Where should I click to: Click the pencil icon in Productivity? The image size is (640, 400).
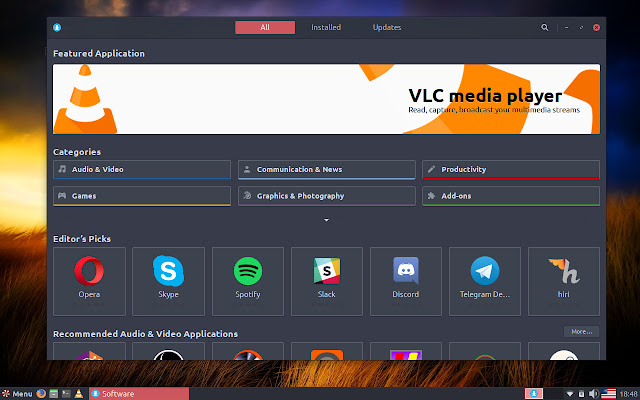tap(431, 169)
